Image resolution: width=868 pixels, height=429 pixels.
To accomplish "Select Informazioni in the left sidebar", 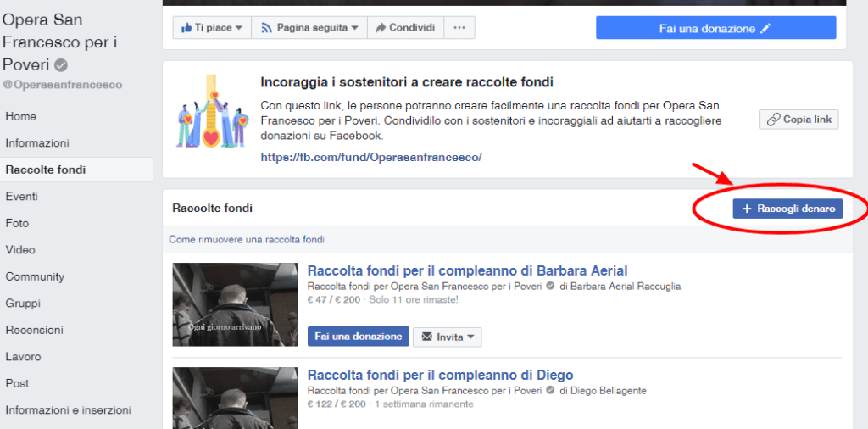I will click(37, 143).
